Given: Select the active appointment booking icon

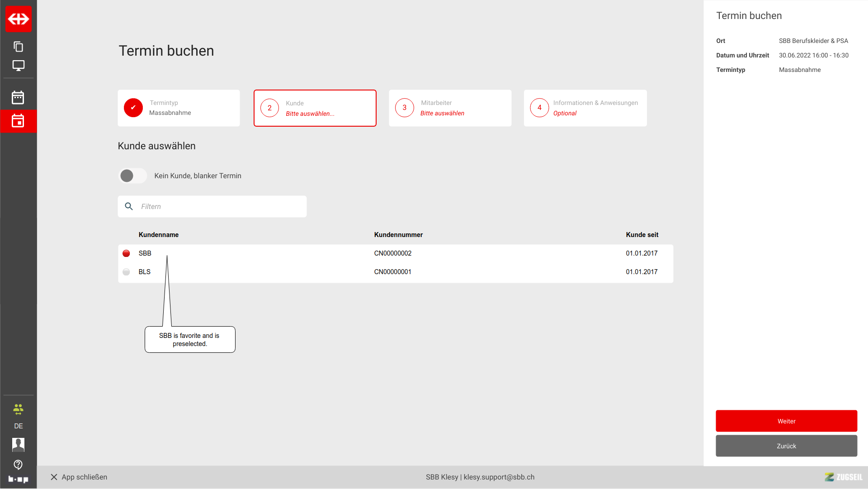Looking at the screenshot, I should (18, 121).
